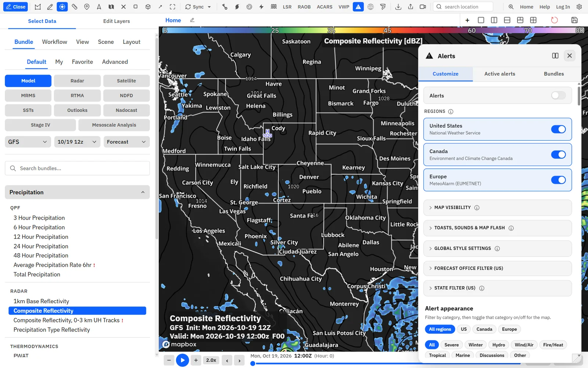
Task: Expand the MAP VISIBILITY section
Action: 497,208
